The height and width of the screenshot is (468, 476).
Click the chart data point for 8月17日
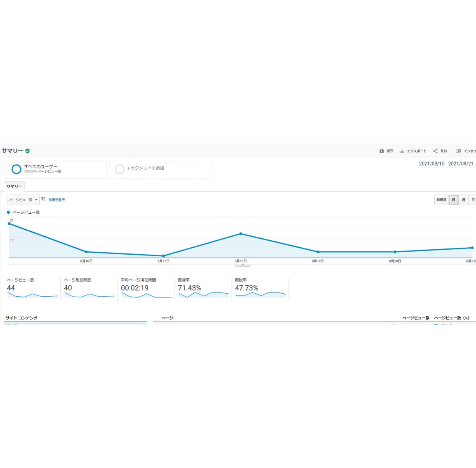[163, 256]
